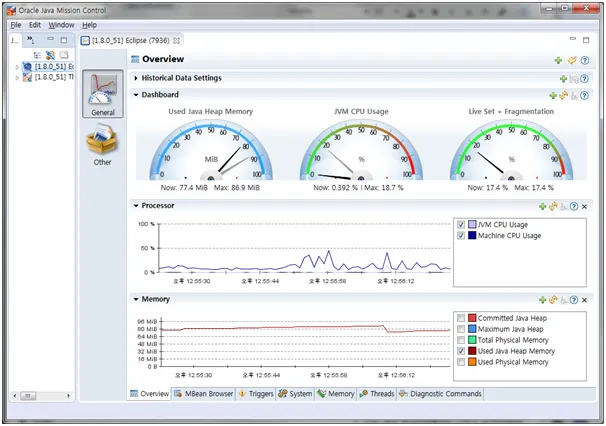606x426 pixels.
Task: Click the connection icon in JVM Browser toolbar
Action: click(x=50, y=55)
